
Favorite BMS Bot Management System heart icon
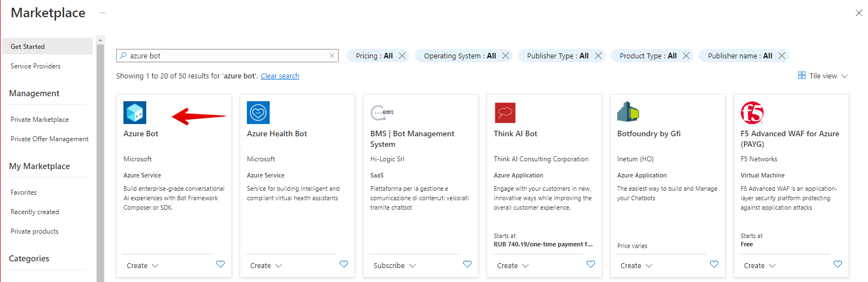(x=467, y=264)
